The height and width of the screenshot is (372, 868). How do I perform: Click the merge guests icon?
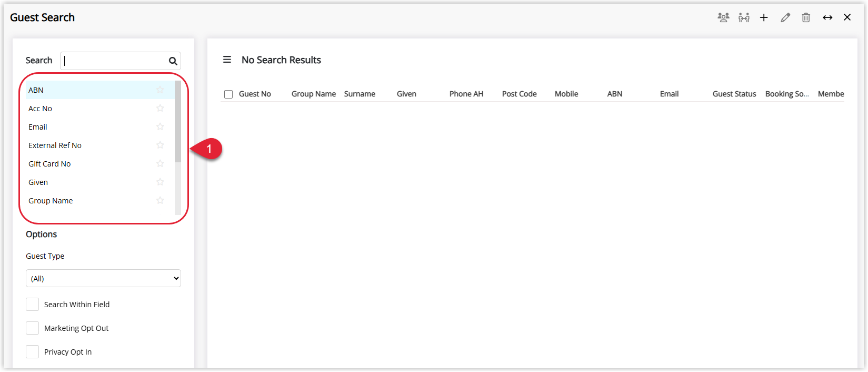click(x=744, y=17)
